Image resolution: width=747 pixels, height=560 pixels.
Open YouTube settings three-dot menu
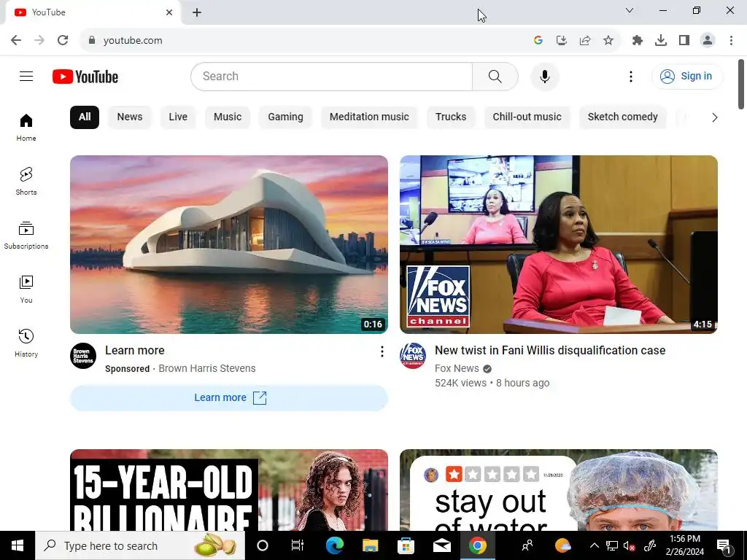[631, 76]
